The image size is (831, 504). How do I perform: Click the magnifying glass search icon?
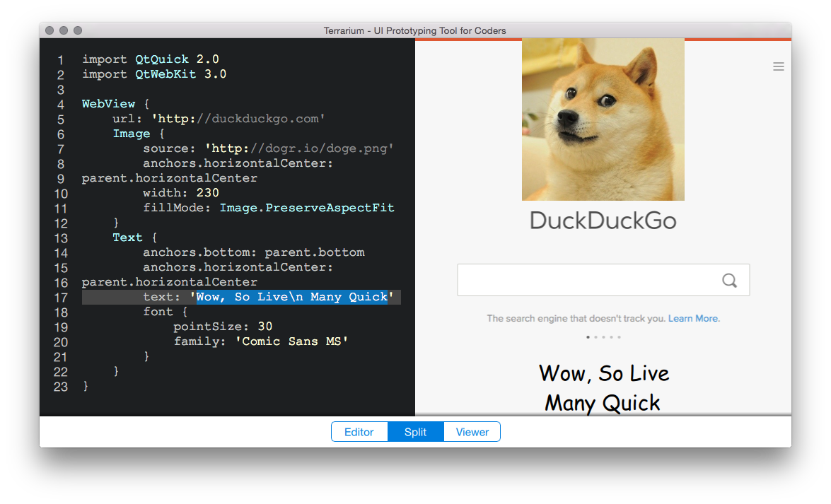729,281
